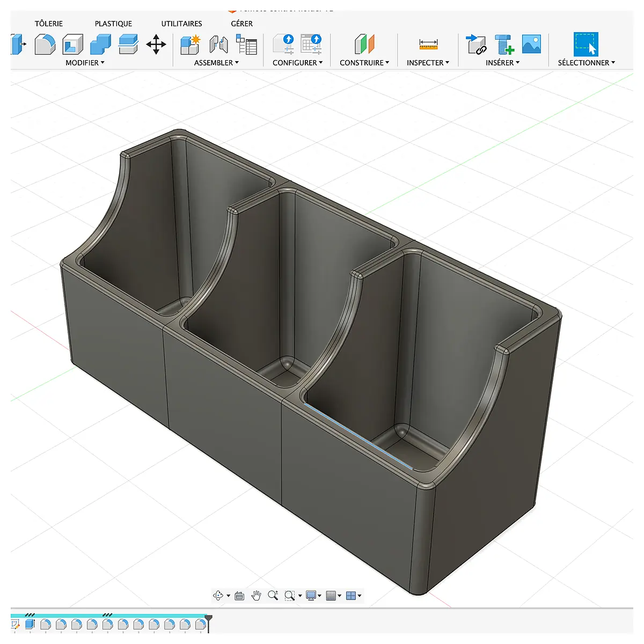Viewport: 644px width, 644px height.
Task: Activate the Move/Copy arrows tool
Action: point(156,44)
